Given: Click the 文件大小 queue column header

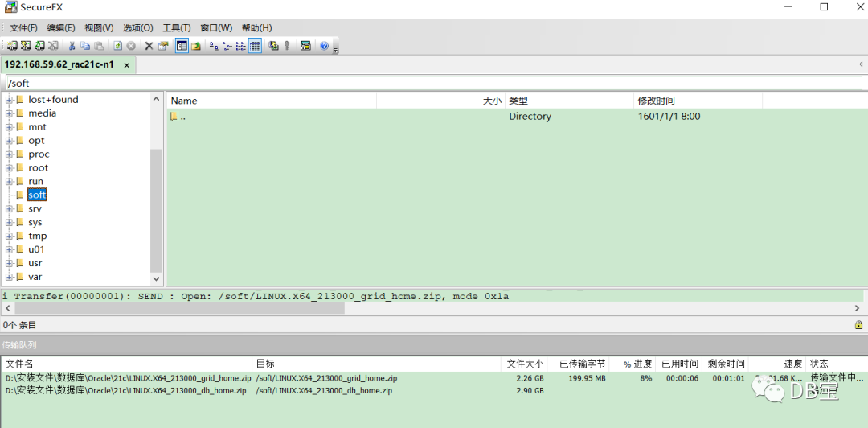Looking at the screenshot, I should coord(524,364).
